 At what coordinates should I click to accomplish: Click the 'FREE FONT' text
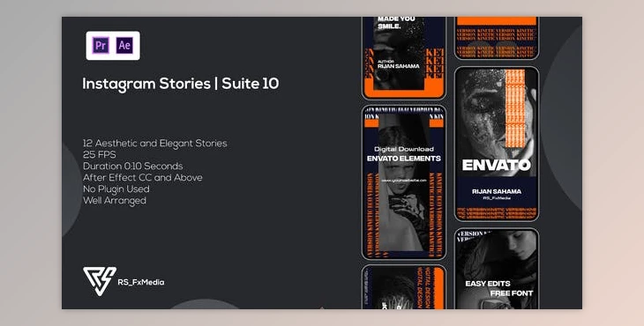(x=512, y=293)
